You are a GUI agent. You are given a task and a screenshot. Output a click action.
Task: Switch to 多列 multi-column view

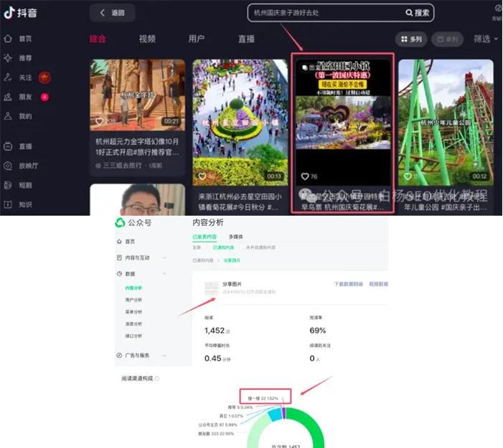pyautogui.click(x=411, y=39)
